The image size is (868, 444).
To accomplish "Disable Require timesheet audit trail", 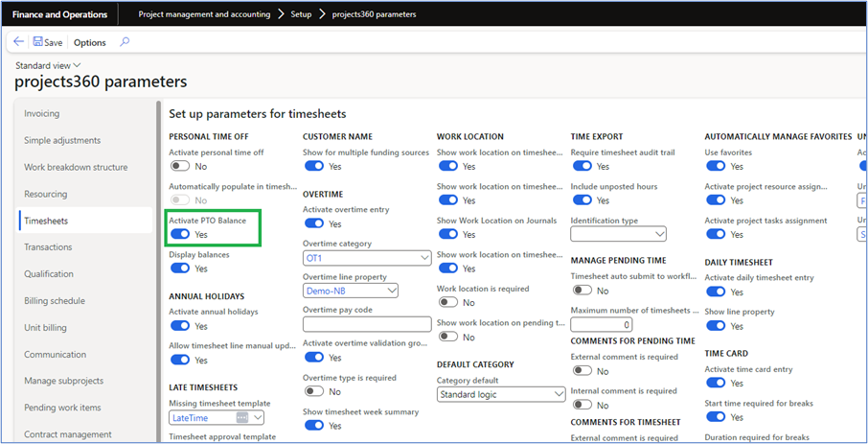I will [582, 167].
